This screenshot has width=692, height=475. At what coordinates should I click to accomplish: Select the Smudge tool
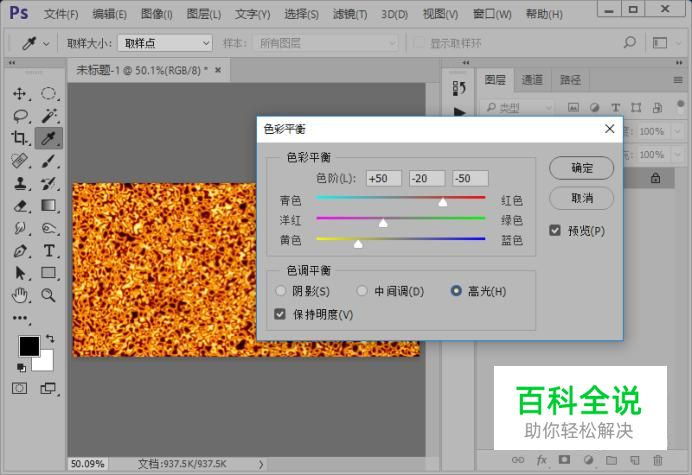point(19,228)
